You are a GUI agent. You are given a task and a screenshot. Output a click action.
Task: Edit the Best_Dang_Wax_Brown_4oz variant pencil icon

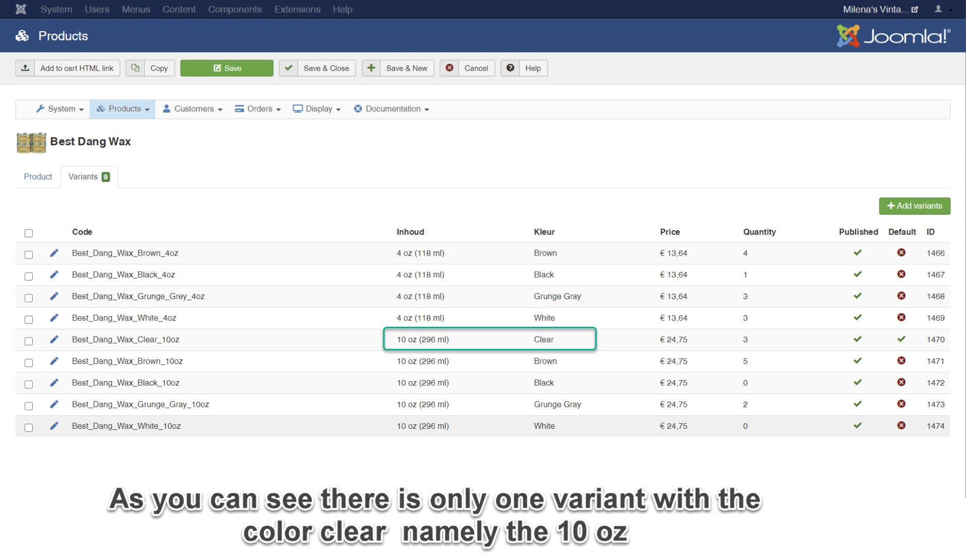click(54, 253)
